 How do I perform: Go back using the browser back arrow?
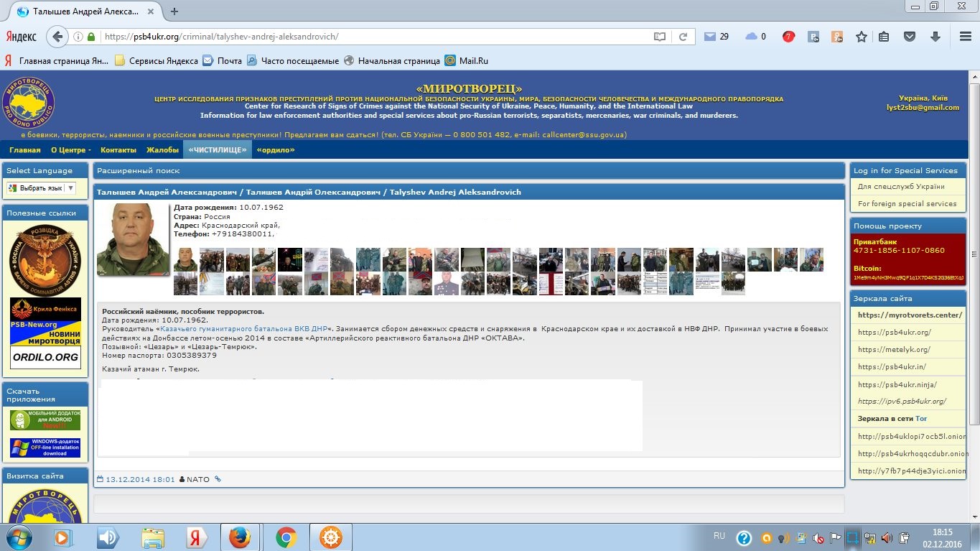tap(58, 37)
